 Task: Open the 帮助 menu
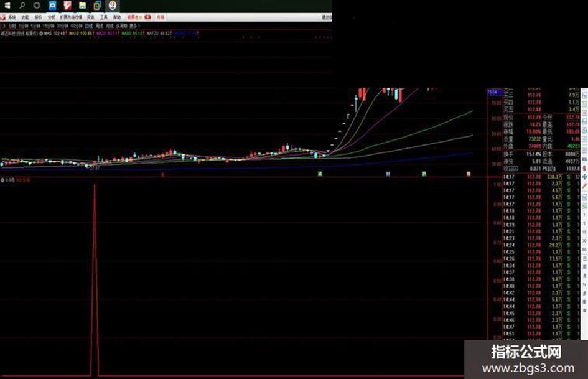[x=117, y=17]
